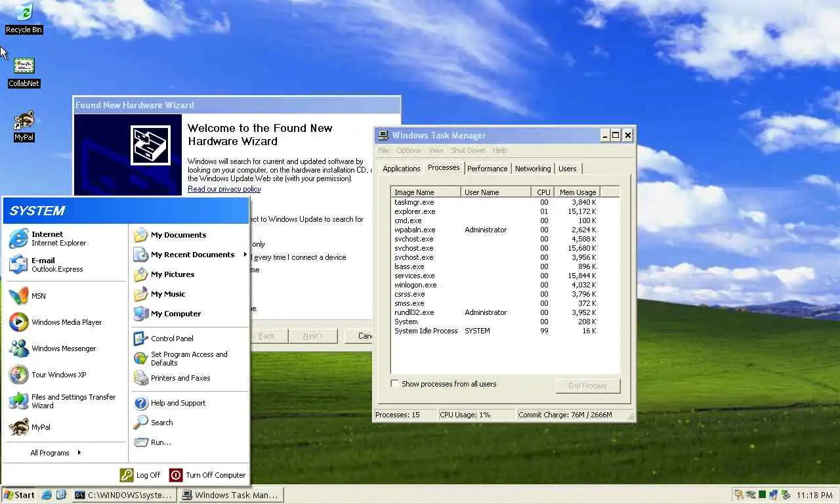Click second quick launch icon beside Internet Explorer
840x504 pixels.
coord(62,495)
